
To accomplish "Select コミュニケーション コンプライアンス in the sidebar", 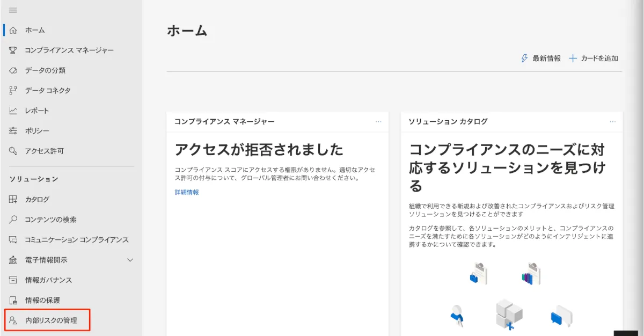I will pyautogui.click(x=76, y=240).
